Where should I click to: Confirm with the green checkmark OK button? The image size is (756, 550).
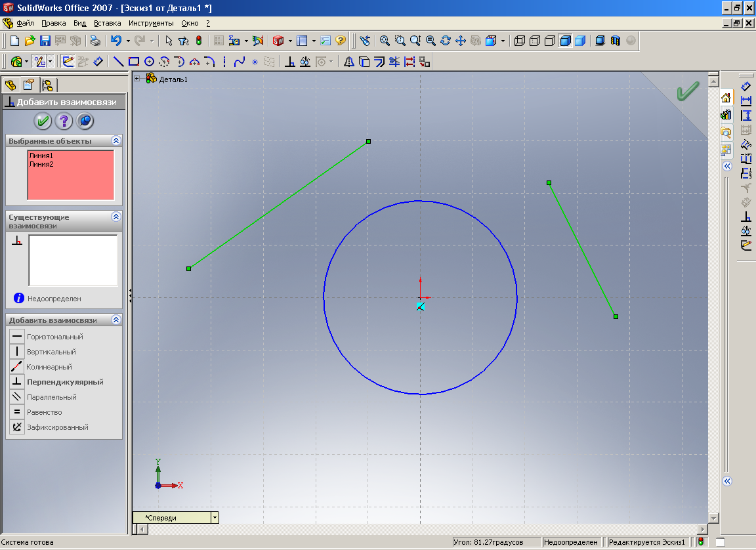(x=43, y=121)
